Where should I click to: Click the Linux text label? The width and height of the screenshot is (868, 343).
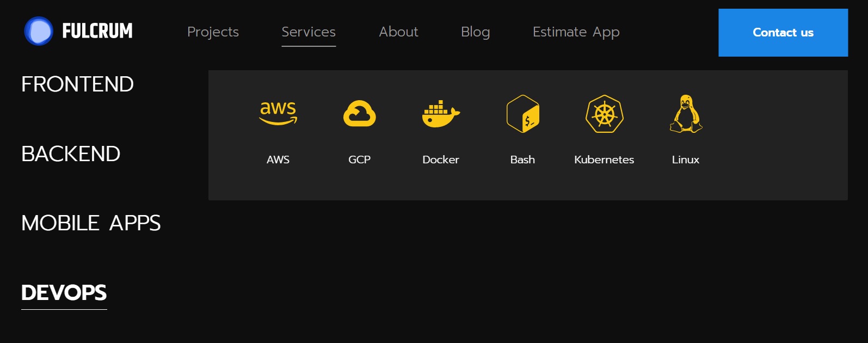pyautogui.click(x=686, y=160)
